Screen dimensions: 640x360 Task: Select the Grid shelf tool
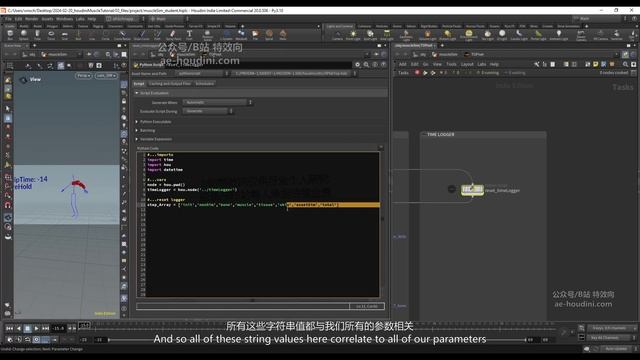pos(64,35)
